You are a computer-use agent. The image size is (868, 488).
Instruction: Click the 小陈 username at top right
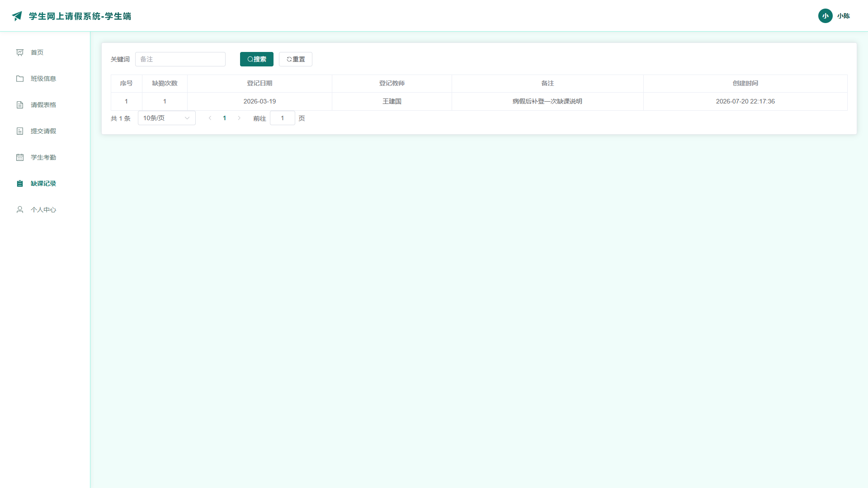pos(844,16)
